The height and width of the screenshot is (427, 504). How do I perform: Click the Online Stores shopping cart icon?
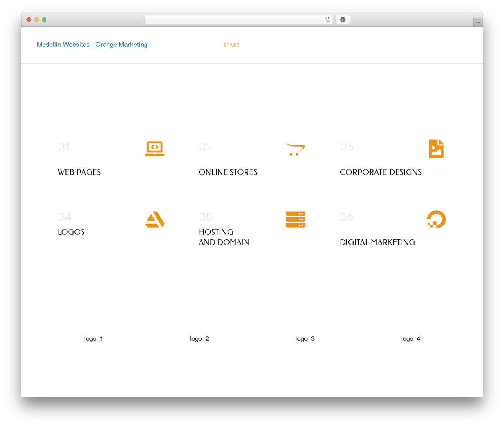pos(295,149)
